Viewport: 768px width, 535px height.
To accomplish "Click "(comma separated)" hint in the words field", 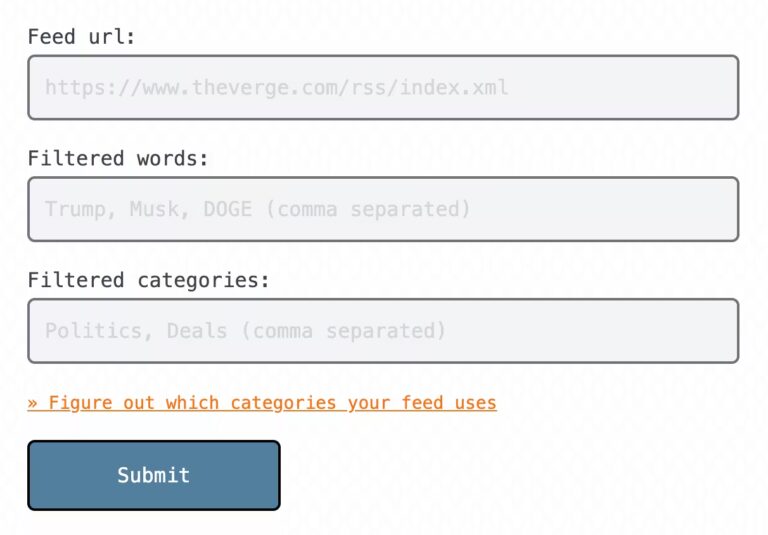I will tap(373, 209).
